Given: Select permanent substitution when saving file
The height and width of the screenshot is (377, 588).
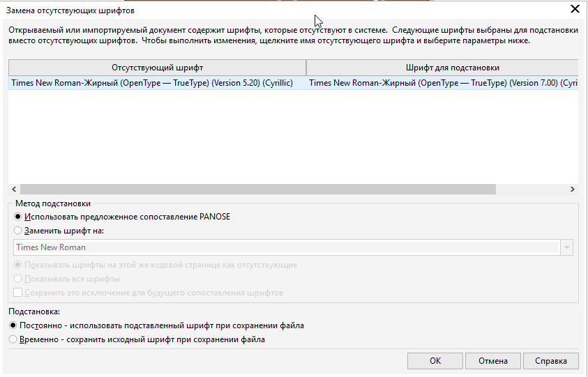Looking at the screenshot, I should click(x=13, y=325).
